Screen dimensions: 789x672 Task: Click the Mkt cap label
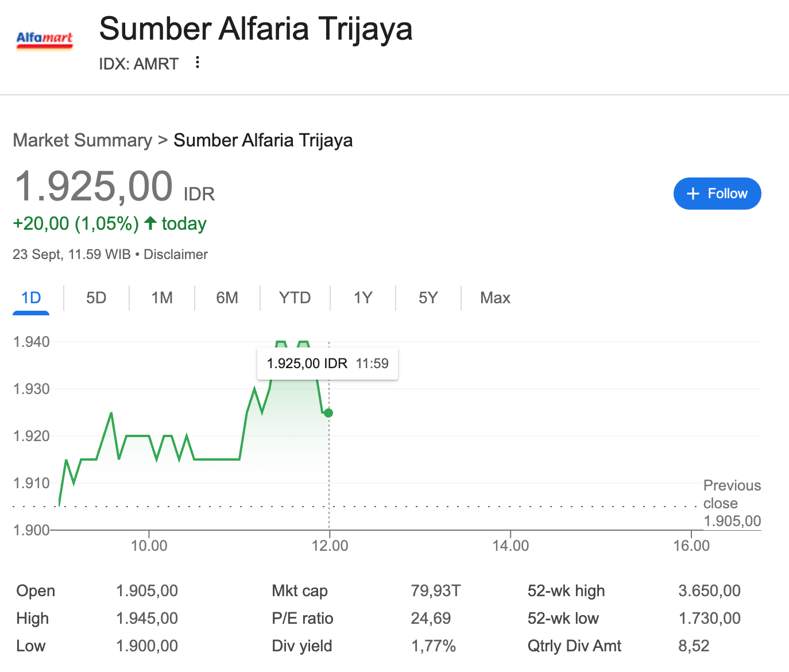[x=300, y=590]
